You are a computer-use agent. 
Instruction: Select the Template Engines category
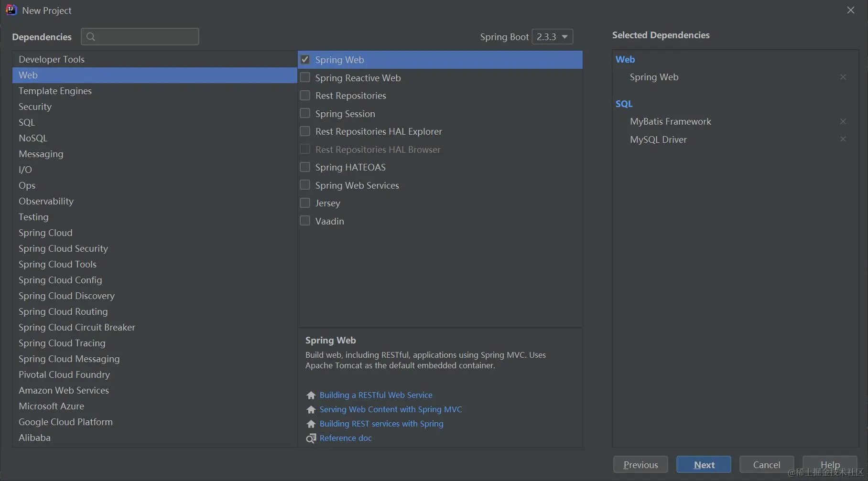coord(154,91)
